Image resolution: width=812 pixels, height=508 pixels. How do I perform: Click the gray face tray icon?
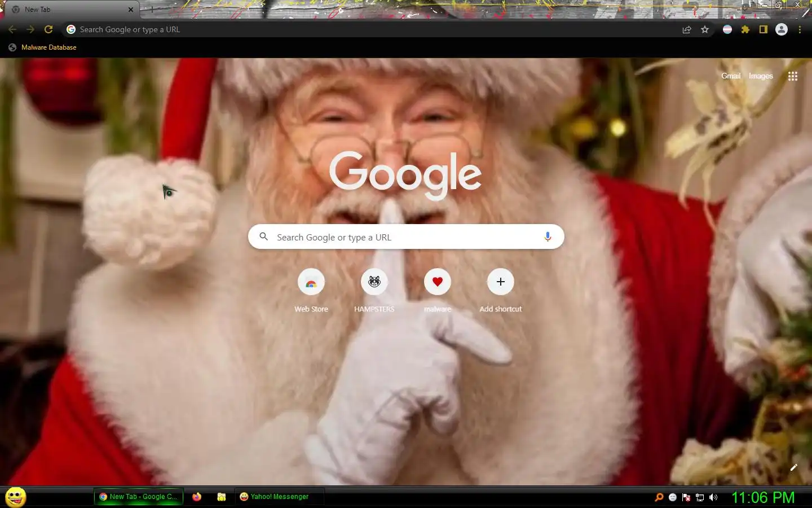[x=673, y=497]
